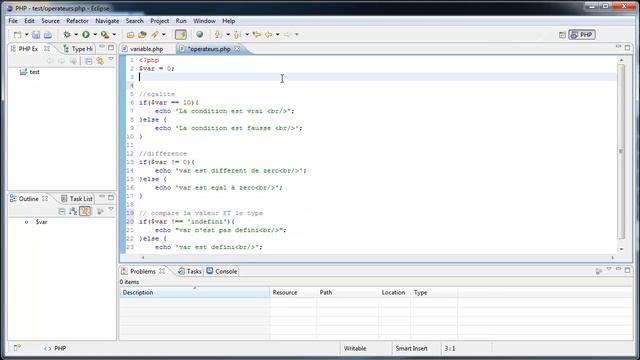The image size is (640, 360).
Task: Click the Search flashlight toolbar icon
Action: [155, 35]
